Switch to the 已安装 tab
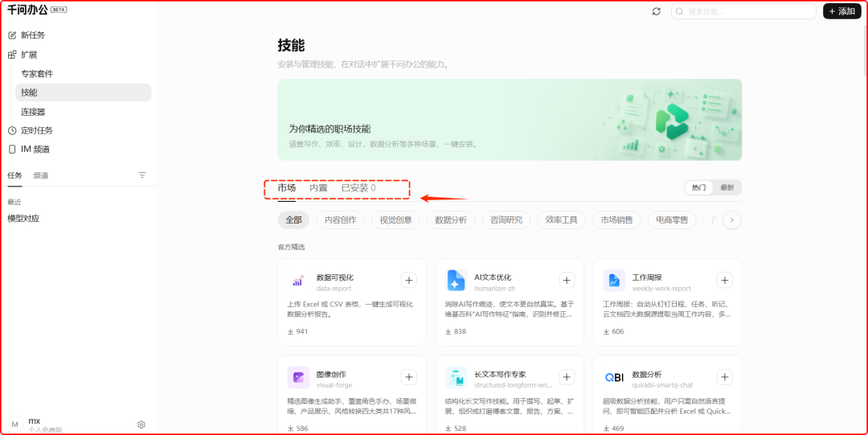The image size is (868, 435). (x=358, y=188)
